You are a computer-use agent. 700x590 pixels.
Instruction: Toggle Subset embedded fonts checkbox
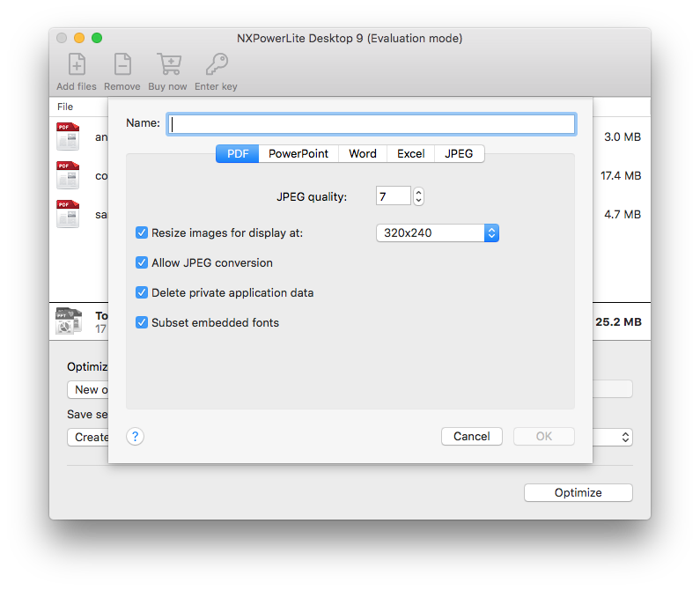tap(142, 322)
